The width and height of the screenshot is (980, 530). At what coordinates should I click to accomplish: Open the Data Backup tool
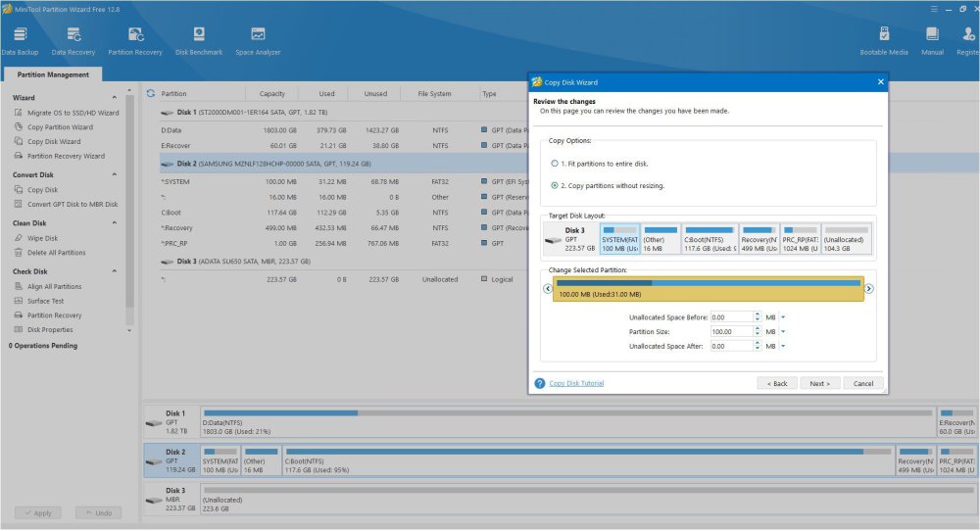(x=20, y=39)
